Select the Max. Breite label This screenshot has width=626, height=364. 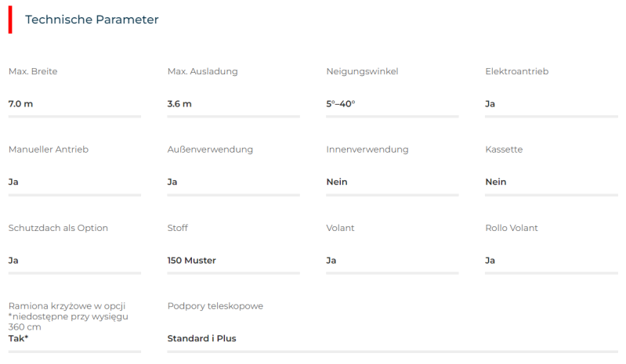pyautogui.click(x=33, y=71)
